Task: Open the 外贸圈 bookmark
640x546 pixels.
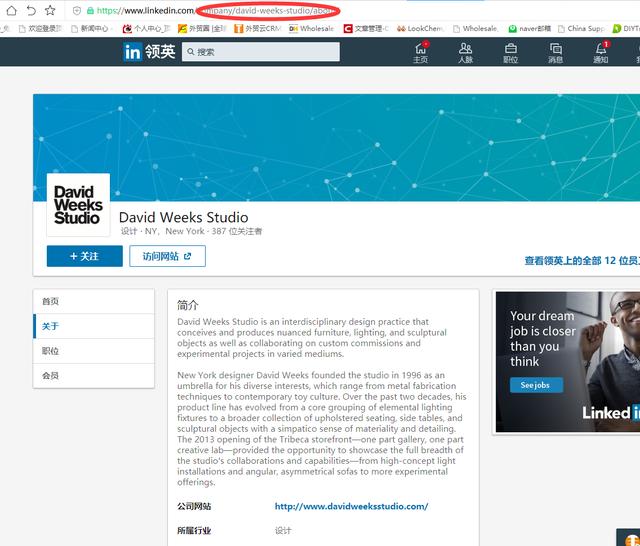Action: coord(202,29)
